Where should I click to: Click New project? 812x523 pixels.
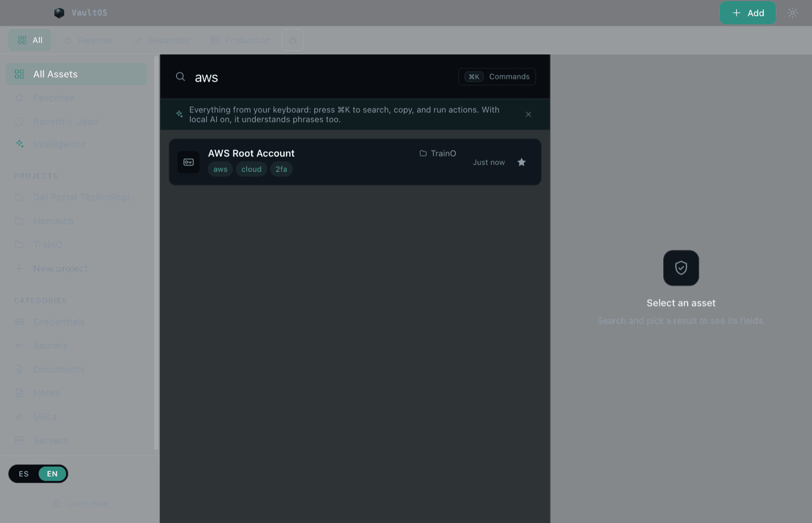(76, 269)
